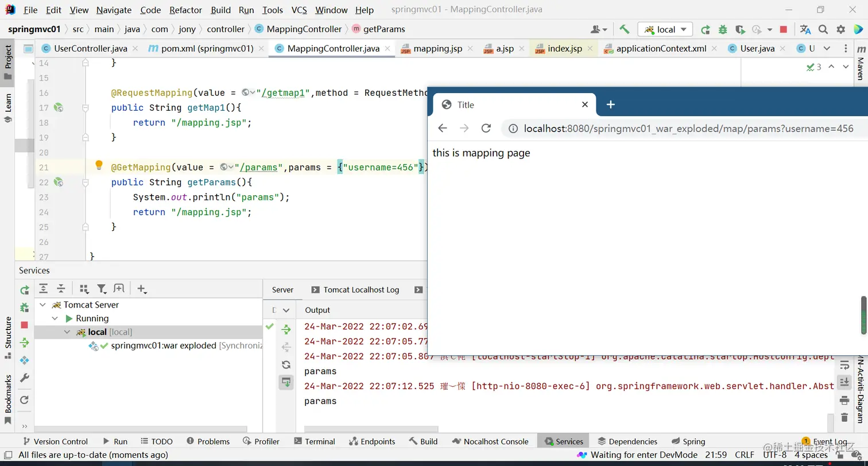
Task: Open the VCS menu
Action: [299, 10]
